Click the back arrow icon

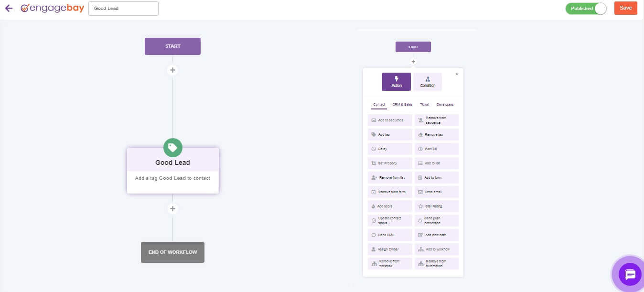pyautogui.click(x=9, y=8)
